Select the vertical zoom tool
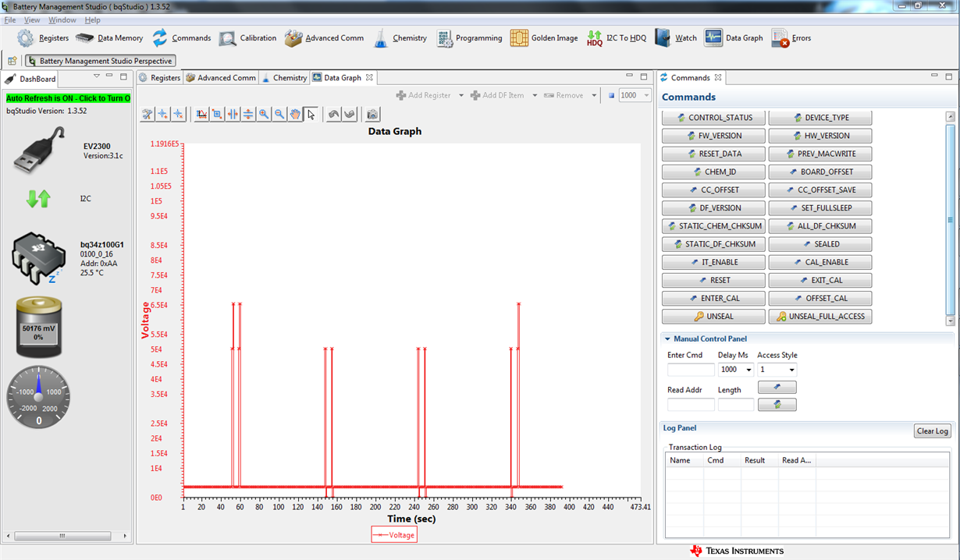Viewport: 960px width, 560px height. coord(248,114)
